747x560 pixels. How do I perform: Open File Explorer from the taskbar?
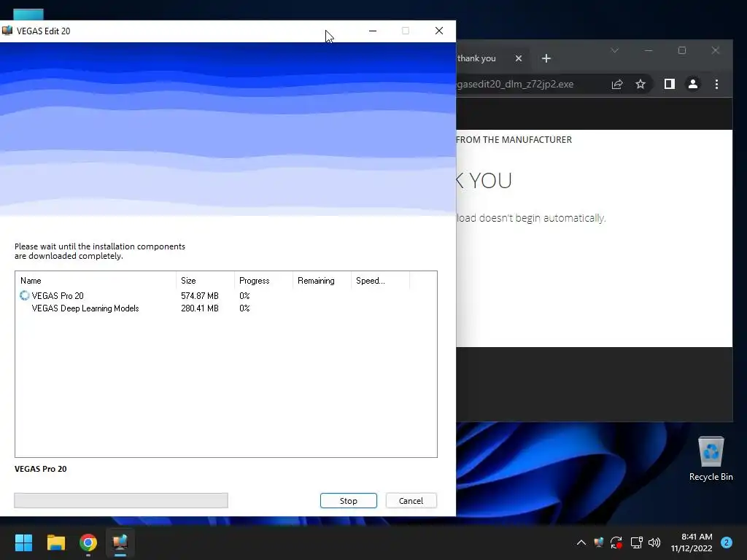point(55,542)
